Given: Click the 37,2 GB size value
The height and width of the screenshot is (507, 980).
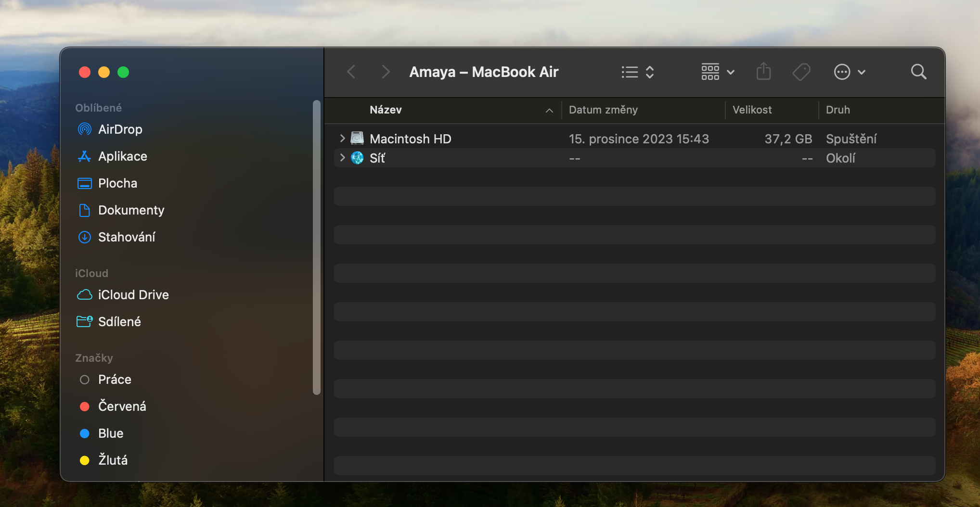Looking at the screenshot, I should coord(788,139).
